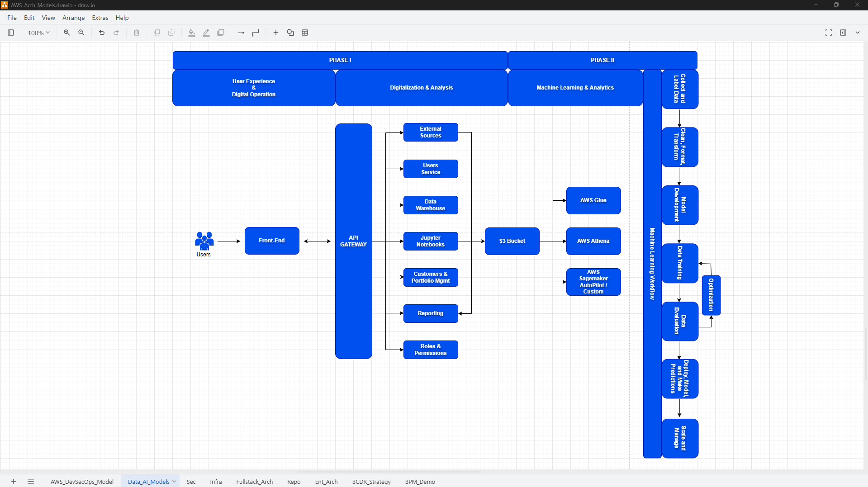Toggle the Format panel icon
Viewport: 868px width, 487px height.
(x=843, y=33)
